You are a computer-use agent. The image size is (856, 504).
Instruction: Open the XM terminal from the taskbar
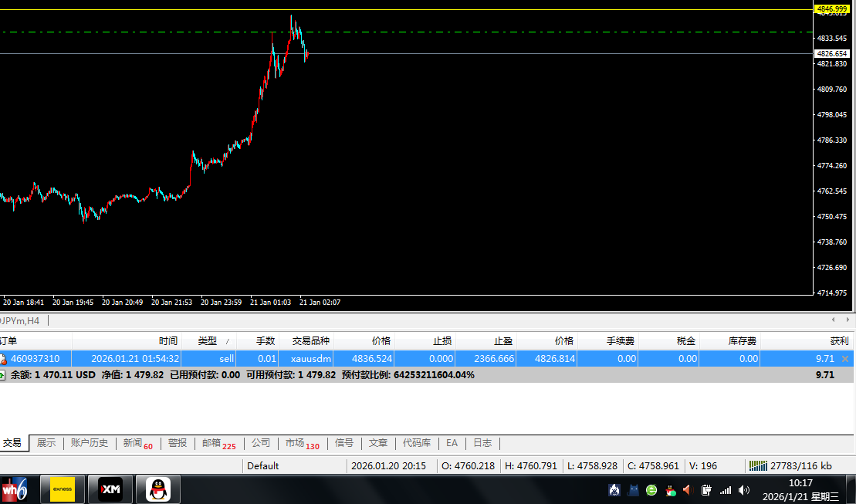tap(110, 489)
